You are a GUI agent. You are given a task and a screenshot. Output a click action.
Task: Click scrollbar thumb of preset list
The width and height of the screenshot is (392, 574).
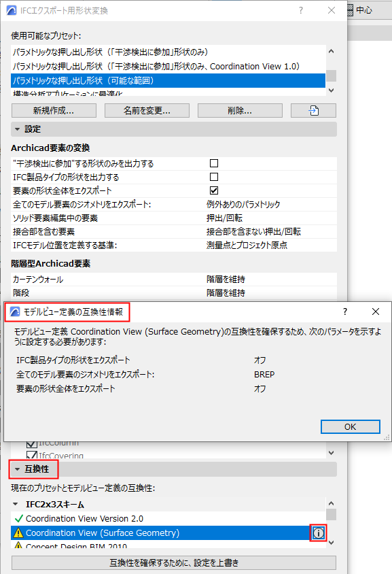(x=331, y=75)
